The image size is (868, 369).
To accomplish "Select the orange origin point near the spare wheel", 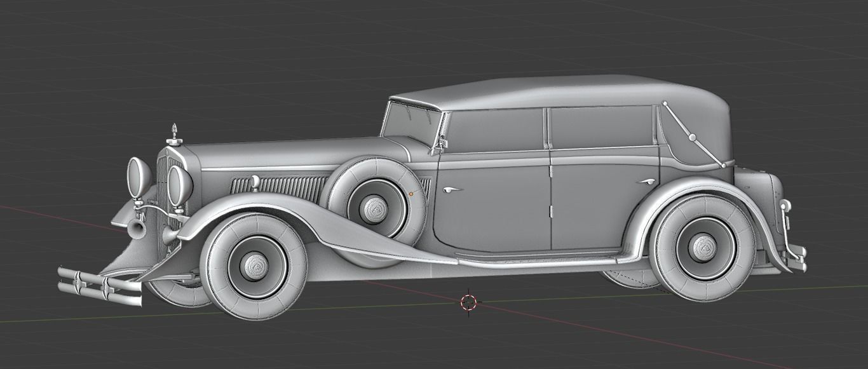I will pos(410,193).
